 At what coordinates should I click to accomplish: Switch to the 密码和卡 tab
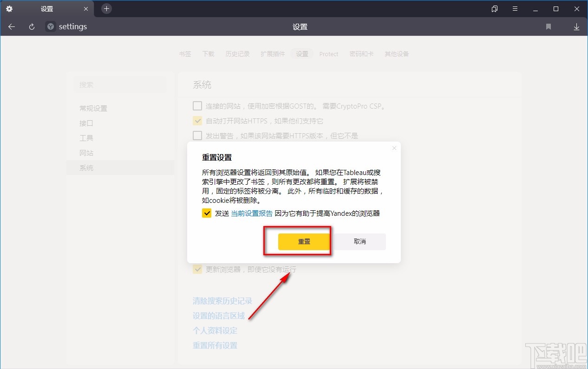point(361,53)
